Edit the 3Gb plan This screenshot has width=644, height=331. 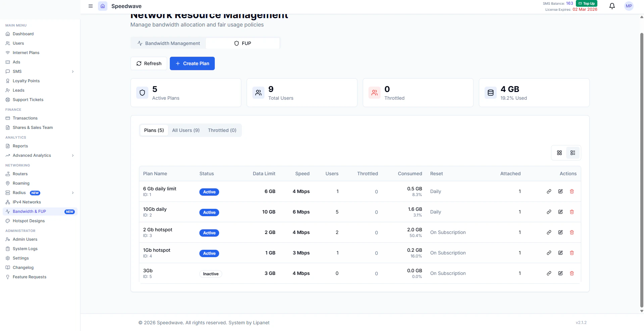560,273
